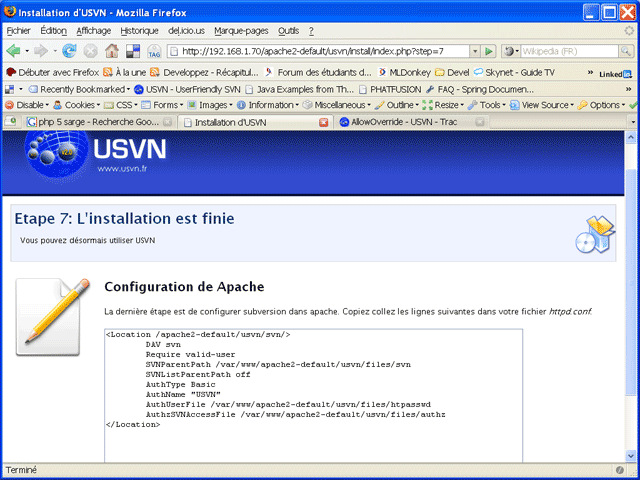Click the del.icio.us TAG button
Screen dimensions: 640x480
click(x=154, y=51)
